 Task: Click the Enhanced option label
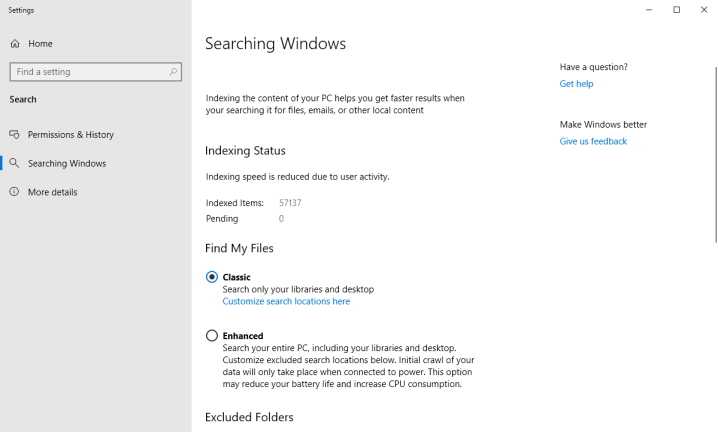click(243, 336)
